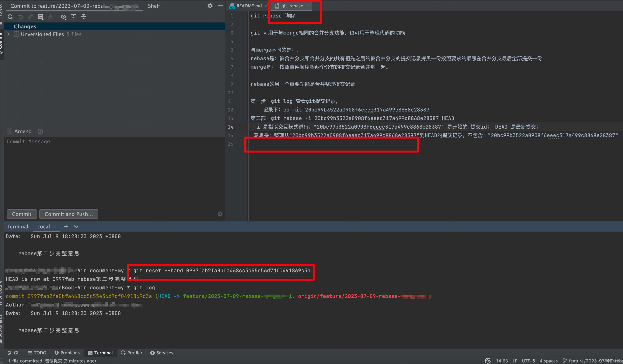Open the Shelf tab

[x=154, y=6]
